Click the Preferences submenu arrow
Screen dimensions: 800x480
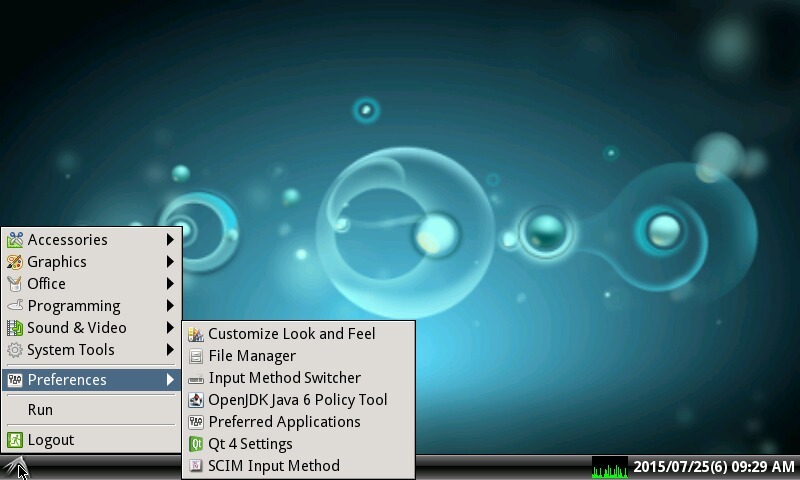[170, 380]
